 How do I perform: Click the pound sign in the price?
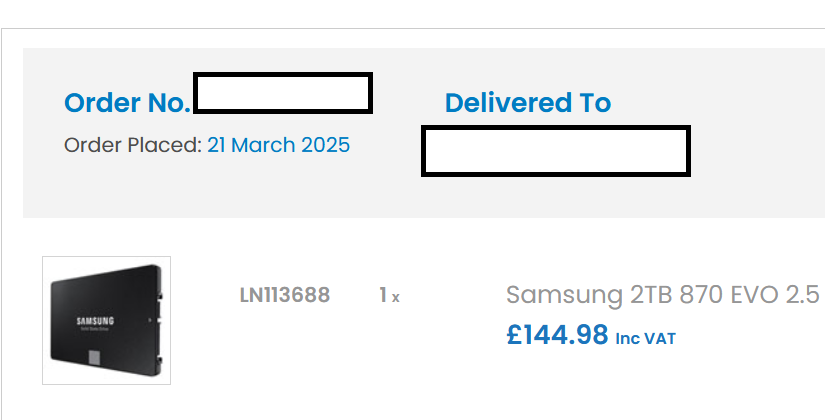(x=515, y=334)
